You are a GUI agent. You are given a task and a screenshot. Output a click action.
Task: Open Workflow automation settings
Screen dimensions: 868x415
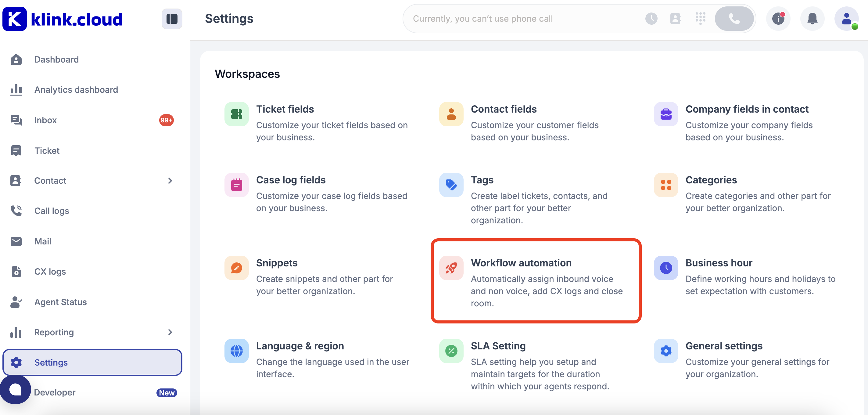pyautogui.click(x=521, y=263)
